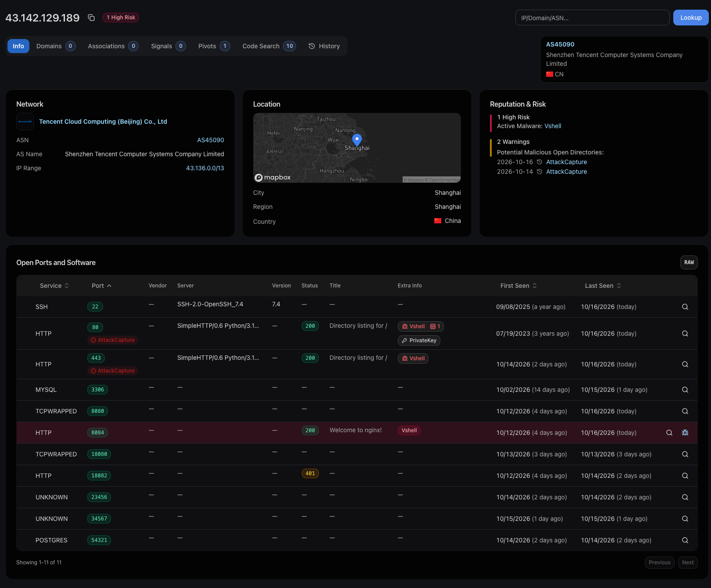Sort by the Last Seen column
The height and width of the screenshot is (588, 711).
pos(603,286)
